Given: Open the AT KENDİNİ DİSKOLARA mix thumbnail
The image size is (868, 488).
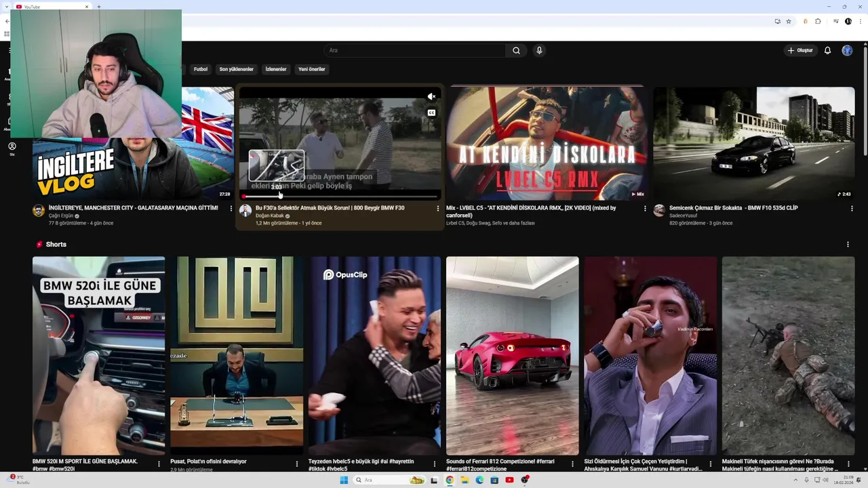Looking at the screenshot, I should click(547, 143).
